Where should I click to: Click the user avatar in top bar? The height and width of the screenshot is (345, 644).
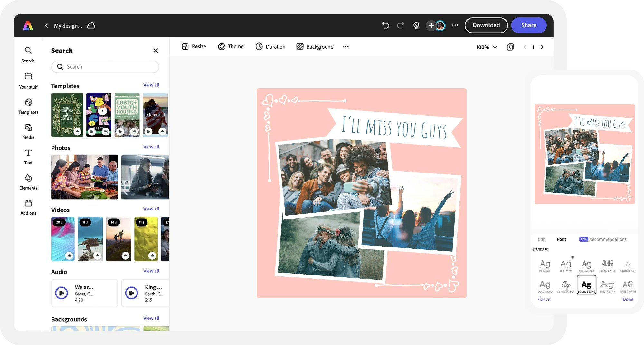tap(440, 25)
